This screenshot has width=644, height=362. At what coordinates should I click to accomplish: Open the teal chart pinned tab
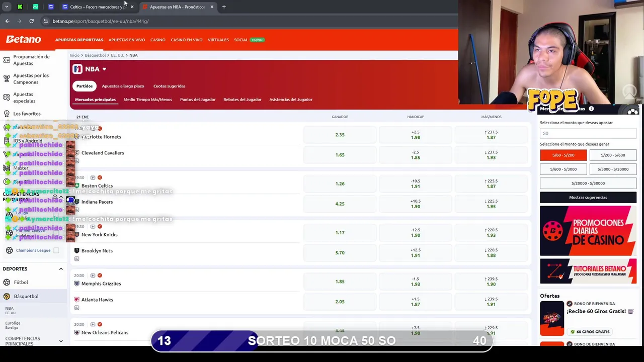(35, 7)
